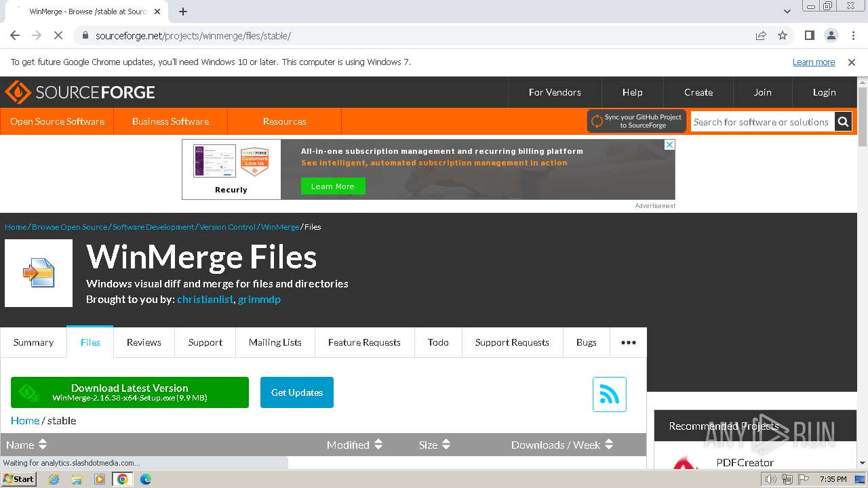
Task: Open the Windows Start menu
Action: [x=18, y=479]
